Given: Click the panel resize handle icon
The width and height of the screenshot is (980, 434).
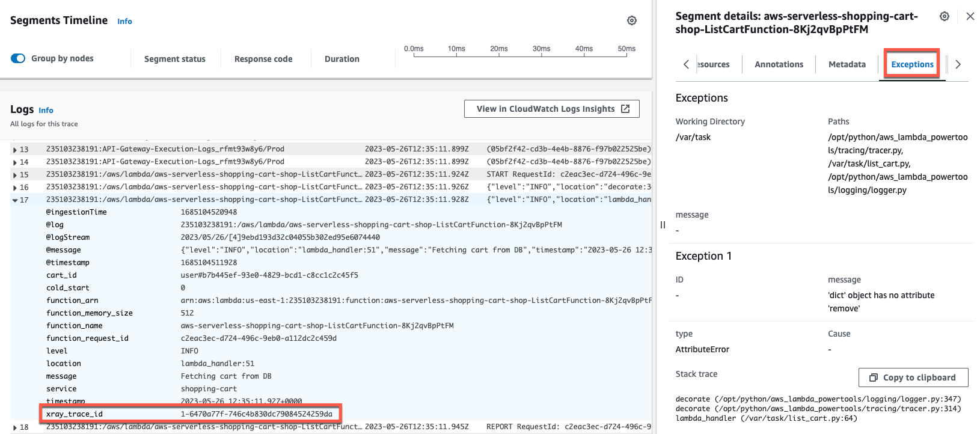Looking at the screenshot, I should [663, 225].
